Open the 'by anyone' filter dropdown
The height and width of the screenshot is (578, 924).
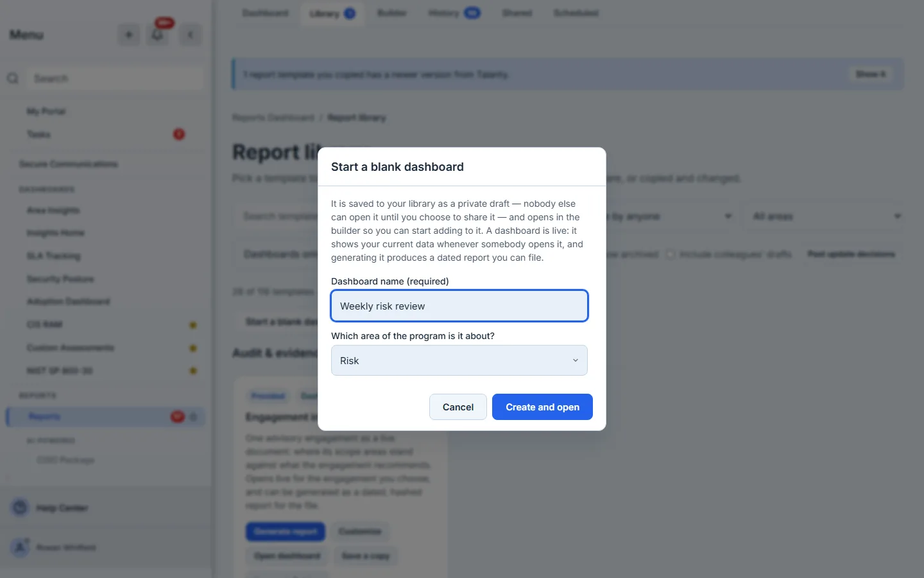[667, 216]
